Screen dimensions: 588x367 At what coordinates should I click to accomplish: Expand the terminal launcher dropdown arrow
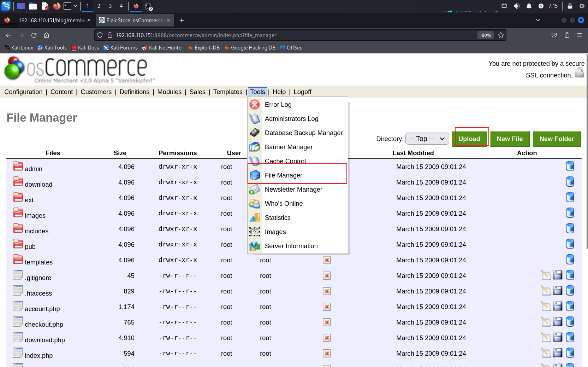[x=76, y=6]
